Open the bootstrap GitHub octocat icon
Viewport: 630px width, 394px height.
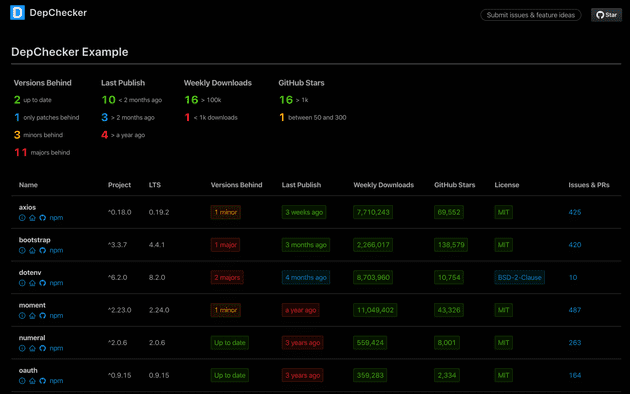tap(43, 250)
